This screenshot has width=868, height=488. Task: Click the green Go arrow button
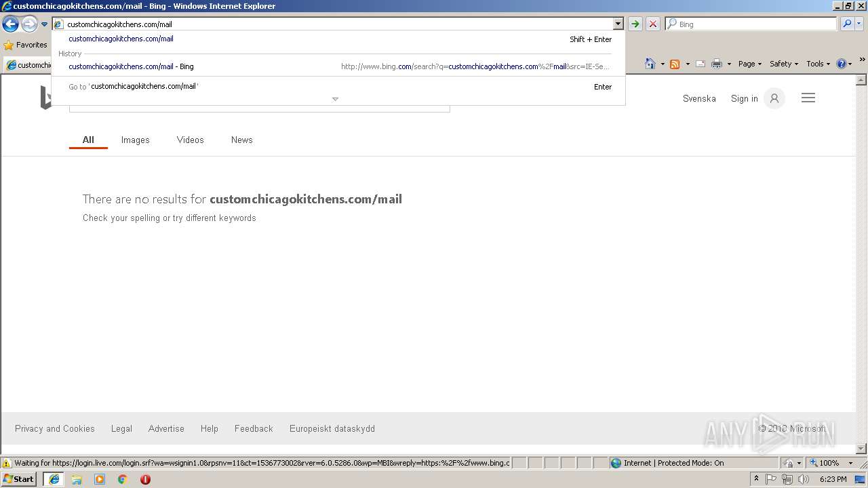pos(635,24)
